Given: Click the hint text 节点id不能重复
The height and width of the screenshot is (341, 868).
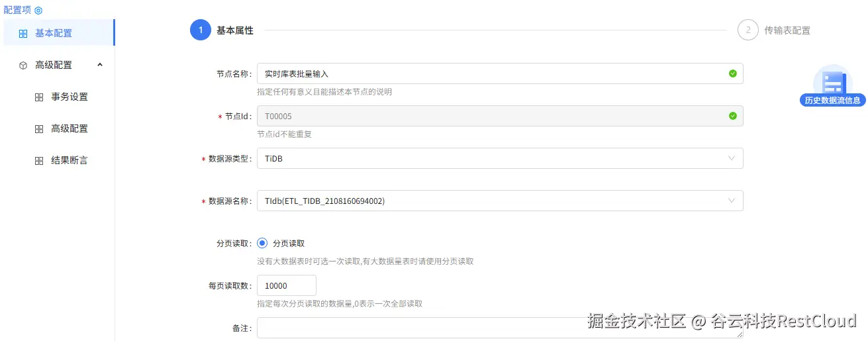Looking at the screenshot, I should point(284,134).
